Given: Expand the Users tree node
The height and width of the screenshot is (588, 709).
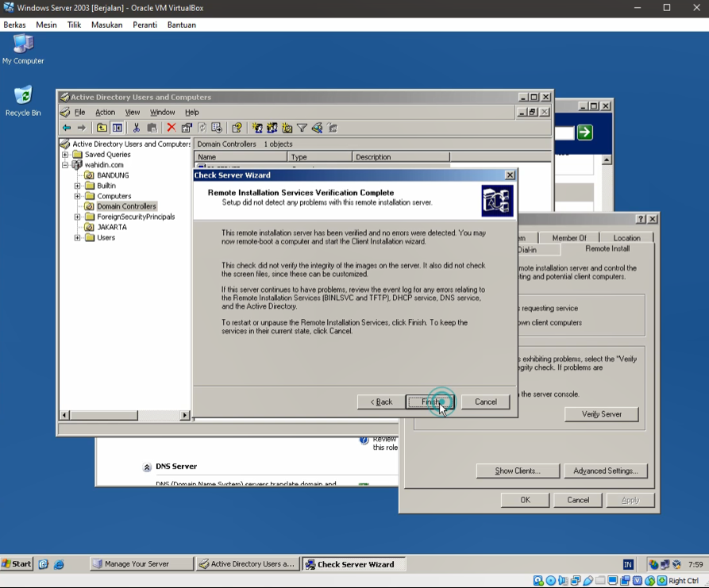Looking at the screenshot, I should [77, 238].
